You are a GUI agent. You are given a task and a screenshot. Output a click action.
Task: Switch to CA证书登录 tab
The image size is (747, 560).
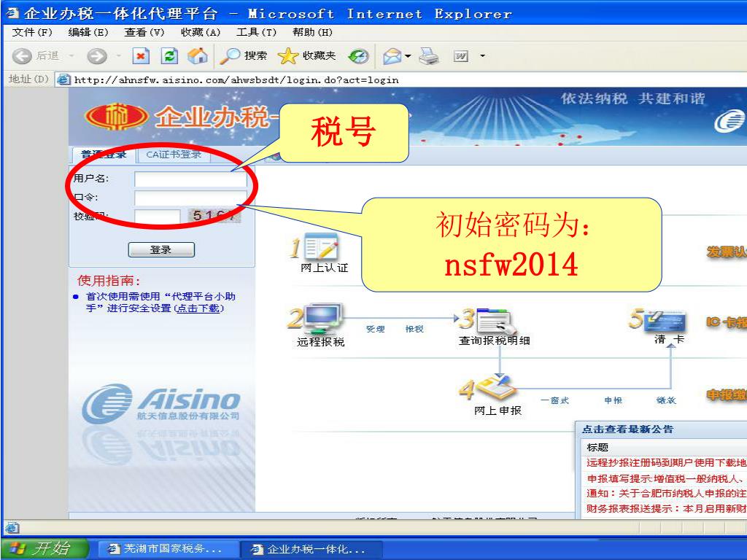pyautogui.click(x=174, y=155)
